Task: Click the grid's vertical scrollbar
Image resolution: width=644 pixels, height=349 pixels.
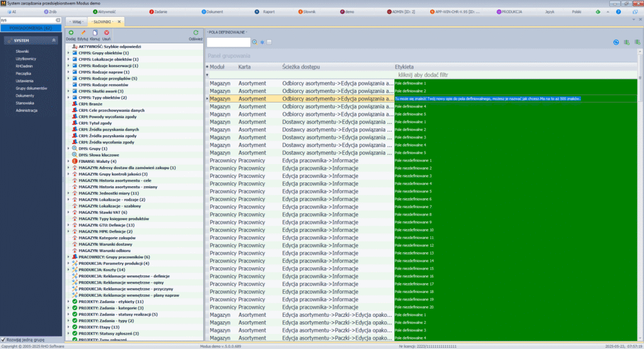Action: tap(640, 195)
